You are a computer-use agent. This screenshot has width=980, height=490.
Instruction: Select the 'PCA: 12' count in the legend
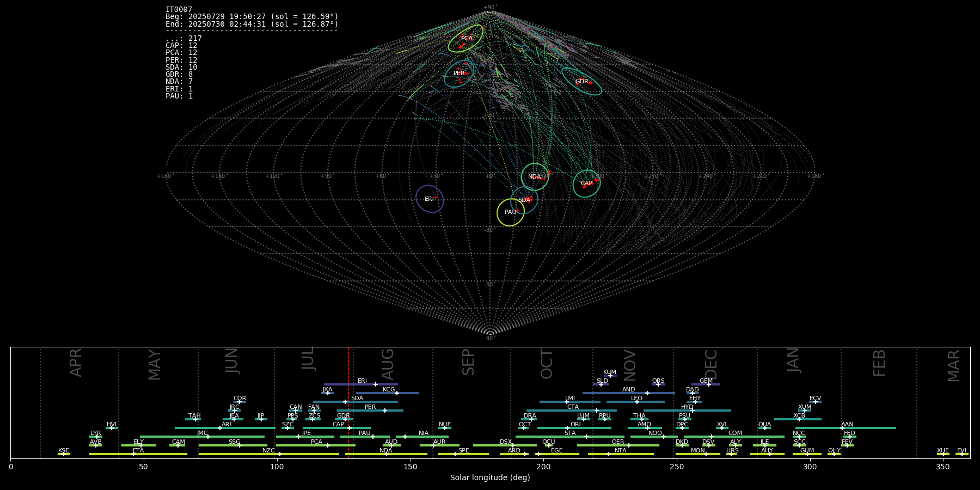181,53
